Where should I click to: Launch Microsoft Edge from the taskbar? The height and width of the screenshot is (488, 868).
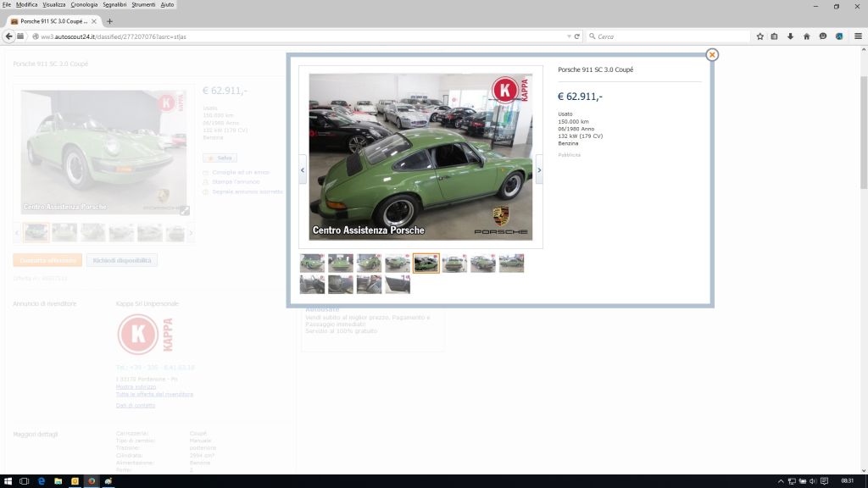click(41, 481)
